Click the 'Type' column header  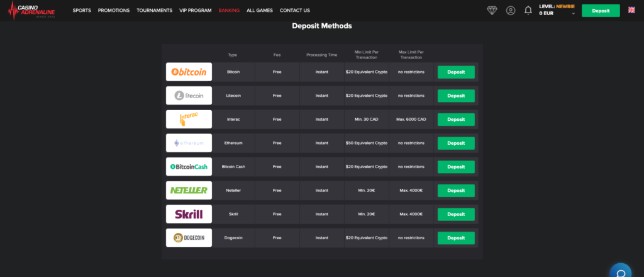coord(233,55)
